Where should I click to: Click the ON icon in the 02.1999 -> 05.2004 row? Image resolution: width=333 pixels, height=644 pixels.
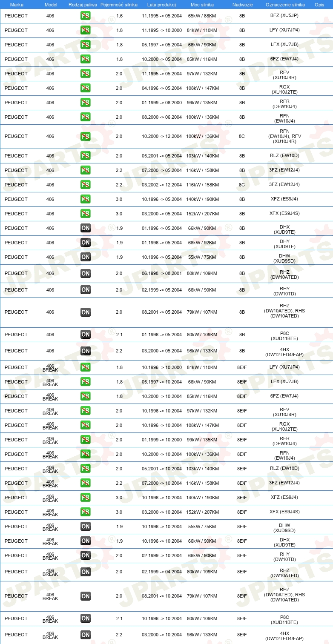click(85, 290)
